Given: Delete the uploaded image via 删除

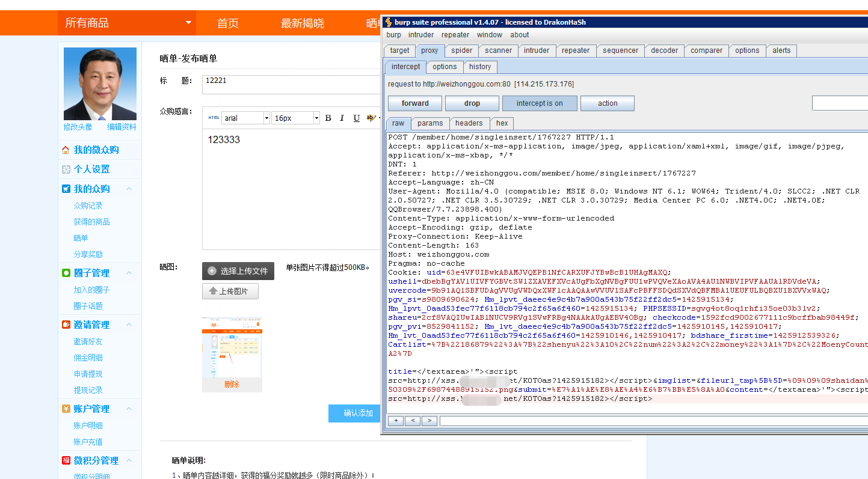Looking at the screenshot, I should coord(232,385).
